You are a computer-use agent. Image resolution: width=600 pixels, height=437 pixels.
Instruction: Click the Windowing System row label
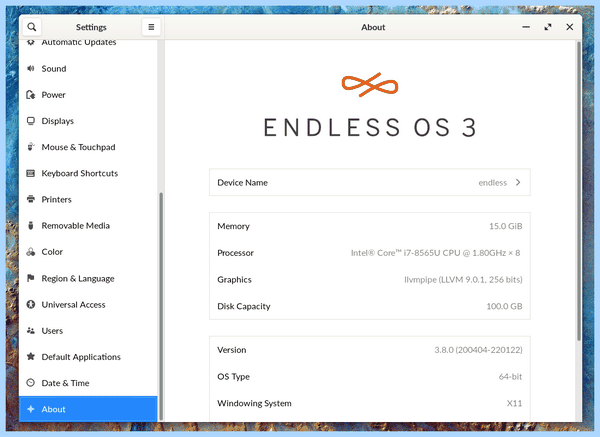(x=254, y=403)
